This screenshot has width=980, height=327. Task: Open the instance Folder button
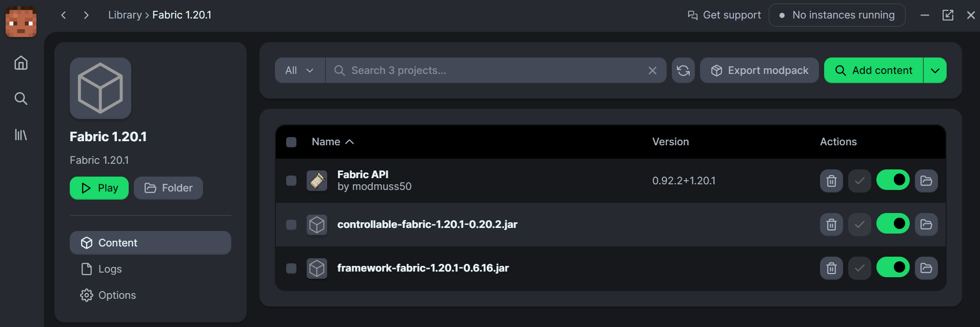(168, 188)
